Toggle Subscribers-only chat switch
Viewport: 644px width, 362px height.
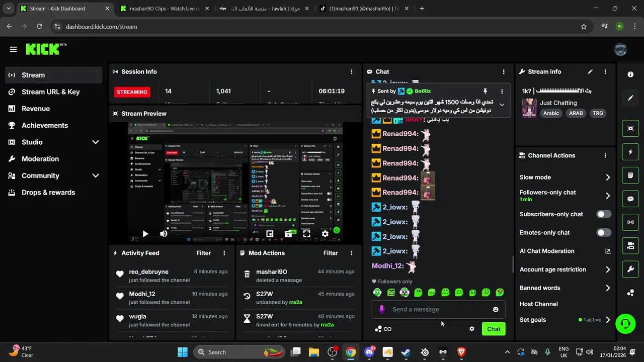[604, 214]
